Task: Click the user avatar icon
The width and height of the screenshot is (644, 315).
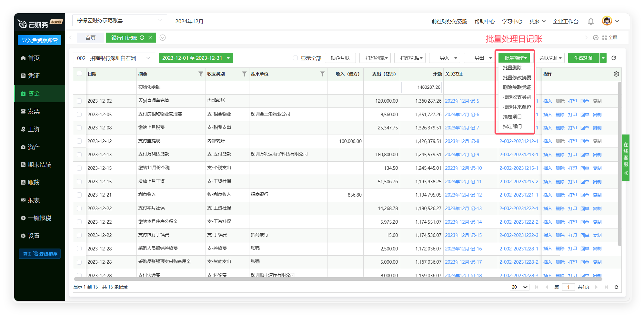Action: 607,21
